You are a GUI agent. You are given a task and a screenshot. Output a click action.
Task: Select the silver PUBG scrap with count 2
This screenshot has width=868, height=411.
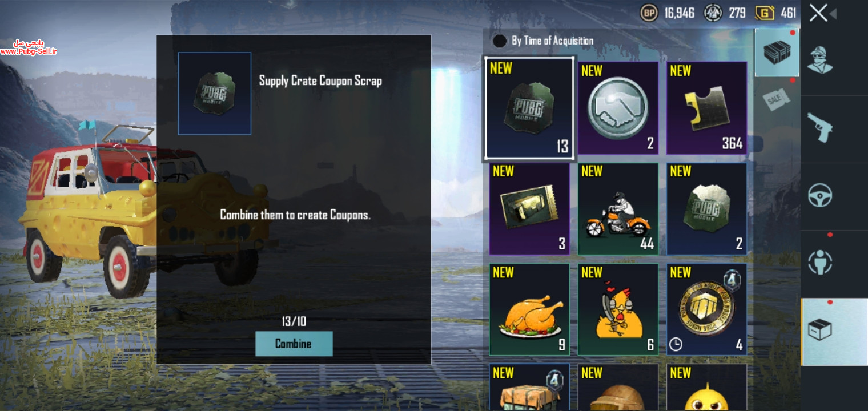tap(707, 209)
